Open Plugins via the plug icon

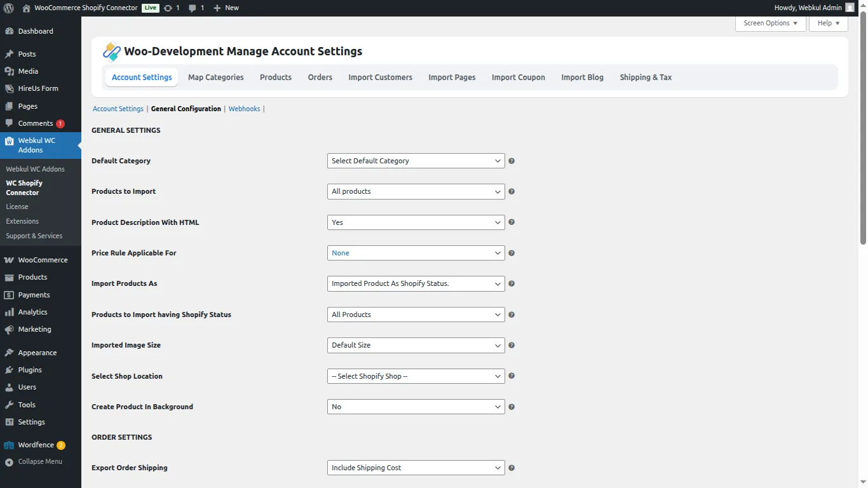pyautogui.click(x=10, y=369)
